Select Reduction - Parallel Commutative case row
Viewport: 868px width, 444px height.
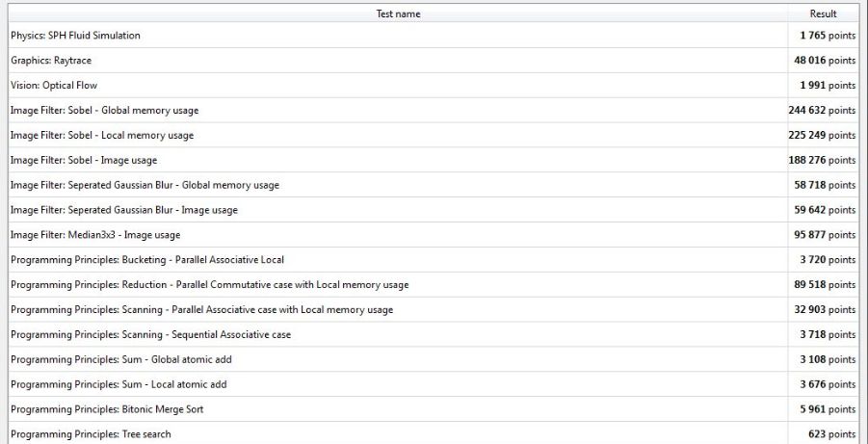point(209,285)
